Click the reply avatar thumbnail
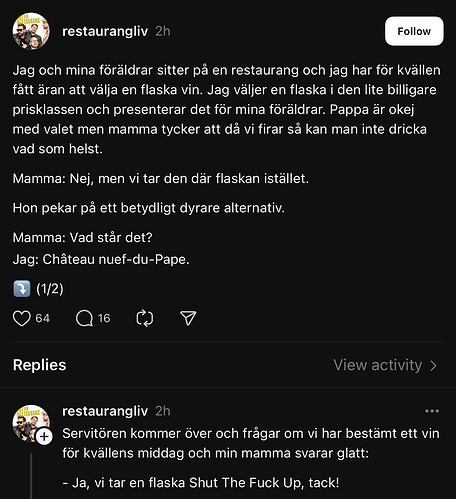 pyautogui.click(x=31, y=423)
